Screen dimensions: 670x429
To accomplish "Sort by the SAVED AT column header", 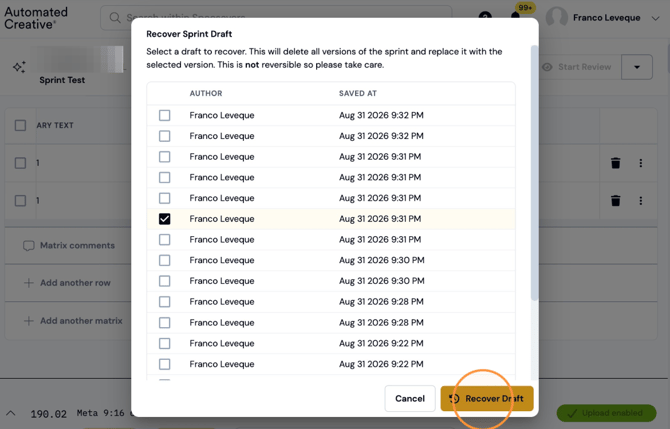I will pyautogui.click(x=358, y=93).
